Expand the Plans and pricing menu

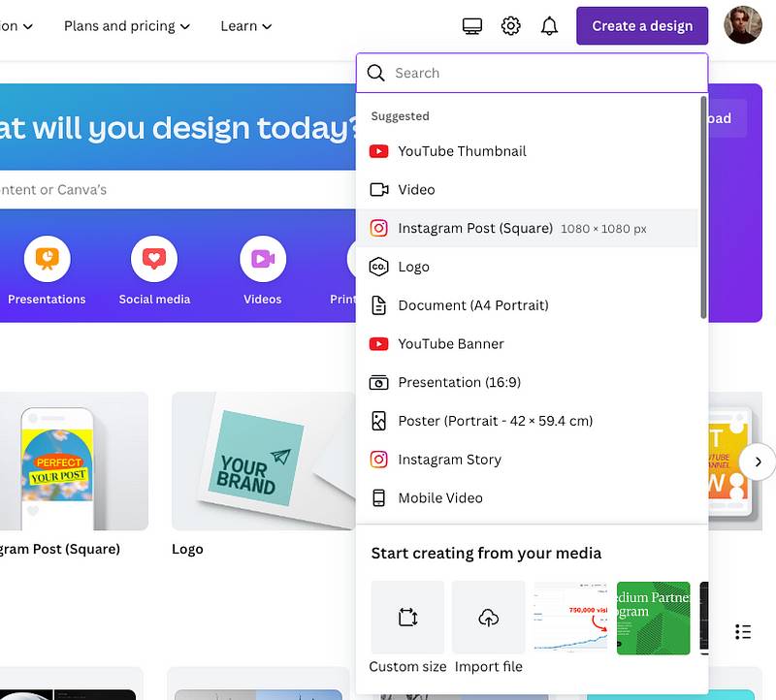point(127,26)
